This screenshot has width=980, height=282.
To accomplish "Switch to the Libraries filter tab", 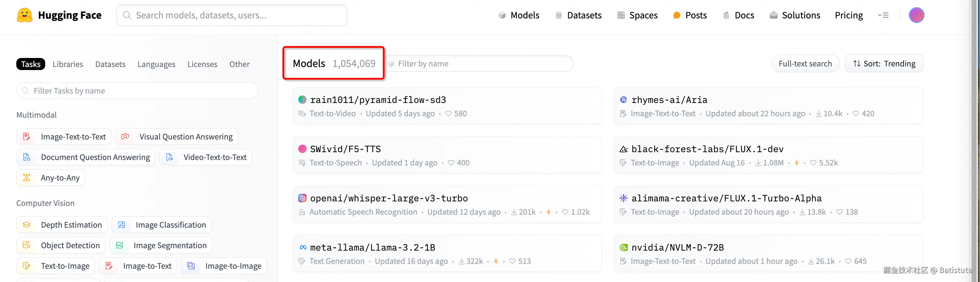I will click(x=68, y=64).
